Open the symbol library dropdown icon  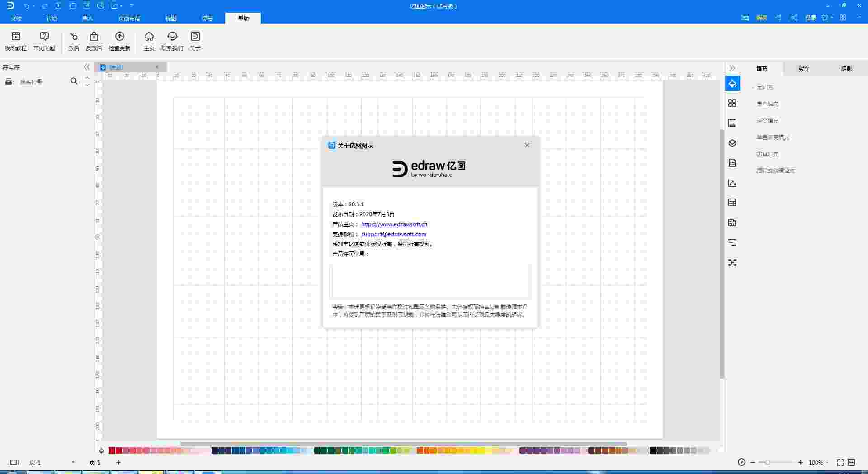point(9,81)
